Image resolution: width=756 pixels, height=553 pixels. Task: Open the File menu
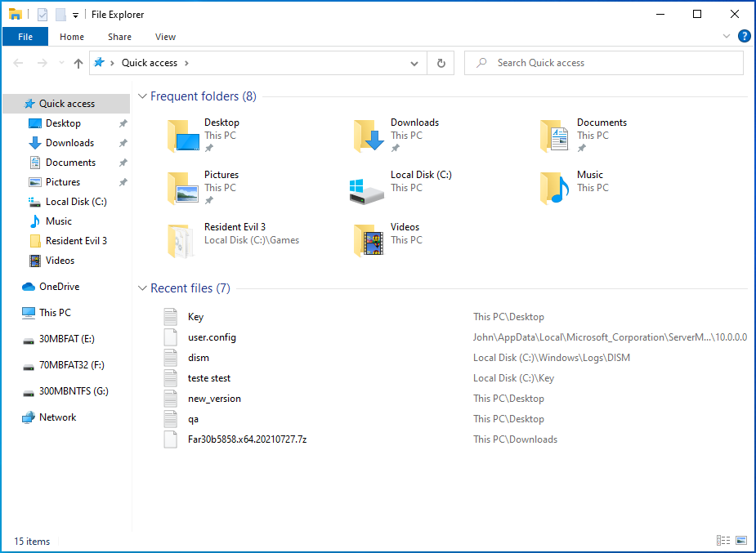tap(25, 37)
